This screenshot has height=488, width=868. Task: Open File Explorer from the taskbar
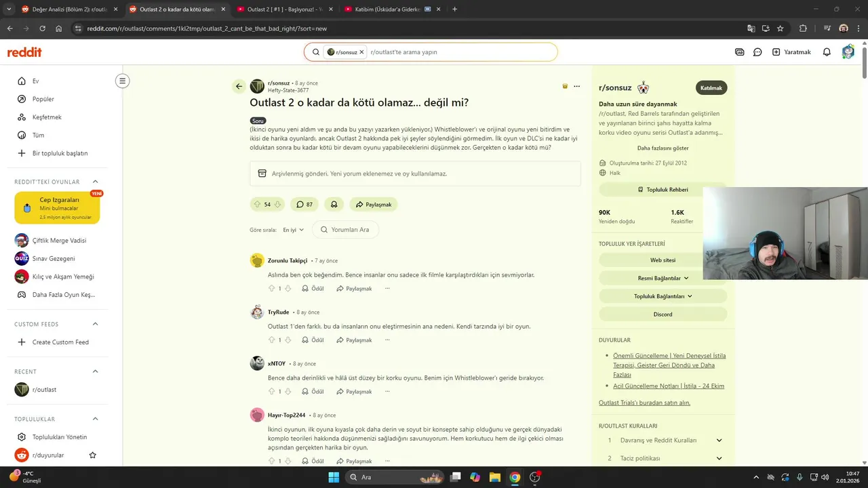(494, 477)
